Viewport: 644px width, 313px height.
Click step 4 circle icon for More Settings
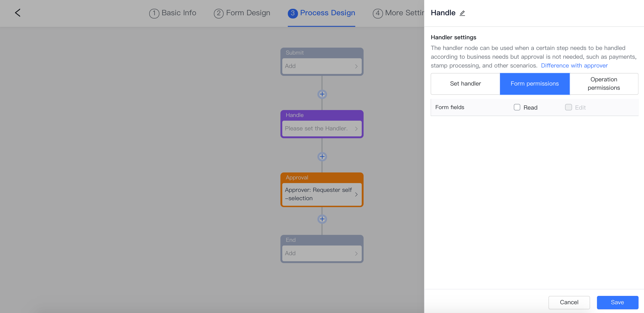[377, 13]
